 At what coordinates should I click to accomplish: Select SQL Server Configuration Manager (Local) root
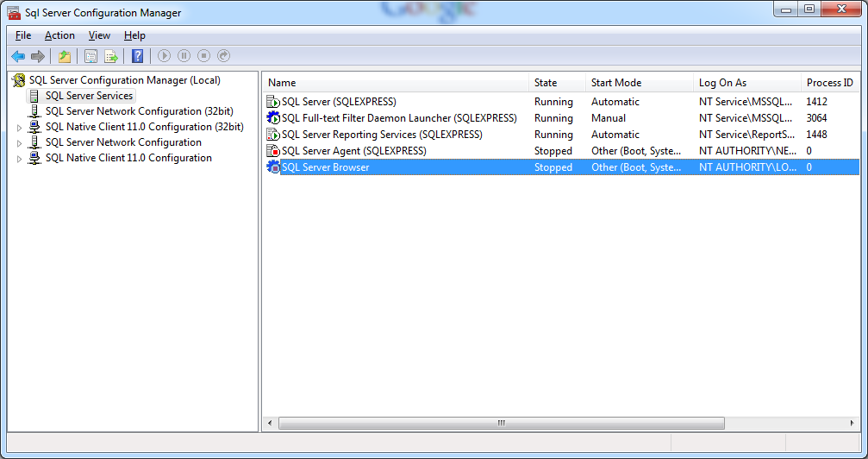(124, 80)
